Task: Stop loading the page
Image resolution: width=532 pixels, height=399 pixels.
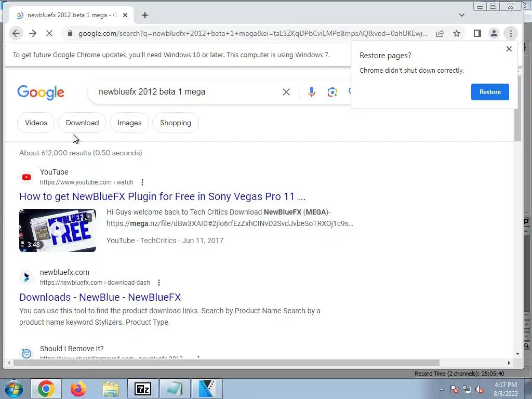Action: click(x=49, y=33)
